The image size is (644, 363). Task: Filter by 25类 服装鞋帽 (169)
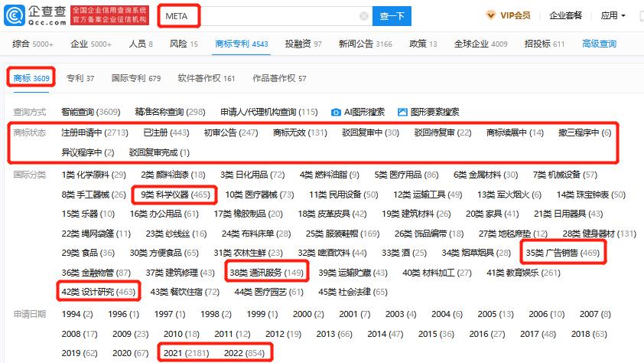coord(343,234)
